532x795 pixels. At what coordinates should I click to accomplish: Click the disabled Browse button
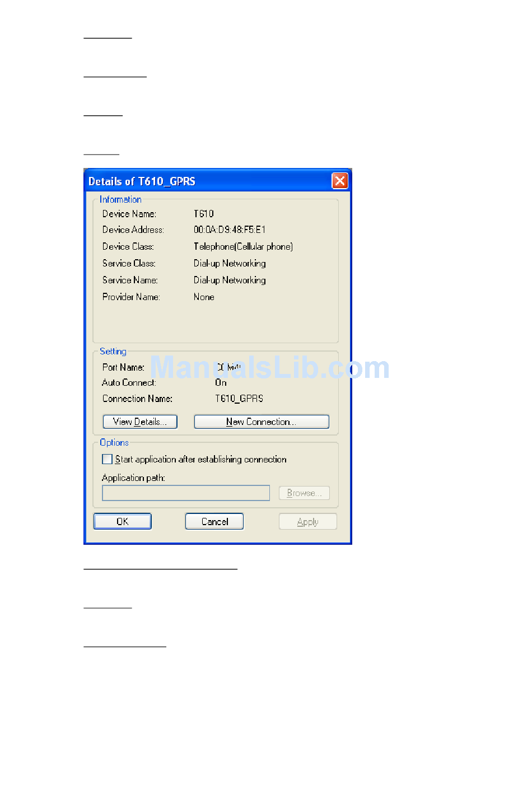click(x=304, y=493)
